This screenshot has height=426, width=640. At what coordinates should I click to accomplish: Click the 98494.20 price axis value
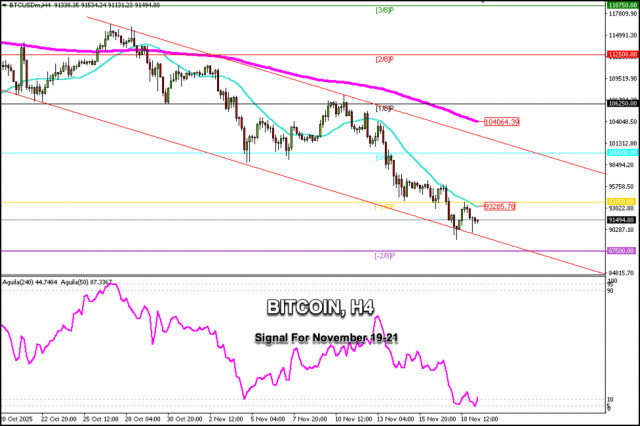621,165
